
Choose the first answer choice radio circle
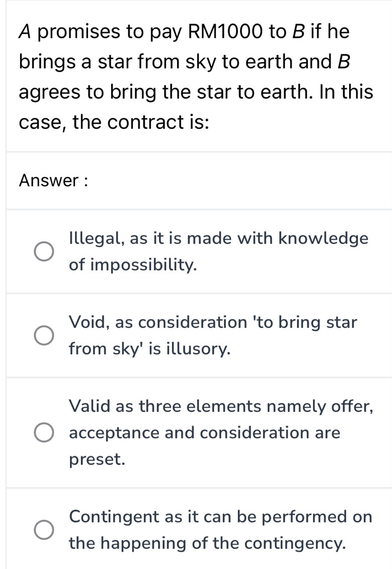(44, 251)
